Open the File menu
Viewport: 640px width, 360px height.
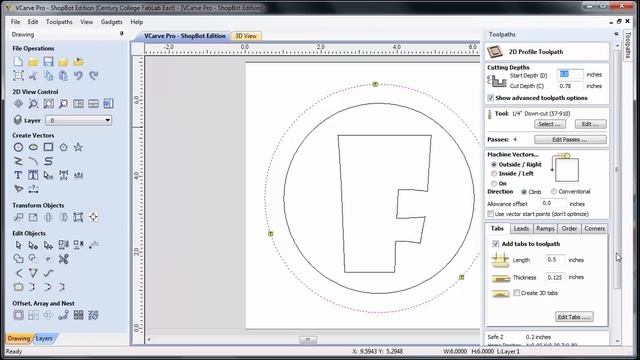pos(16,22)
